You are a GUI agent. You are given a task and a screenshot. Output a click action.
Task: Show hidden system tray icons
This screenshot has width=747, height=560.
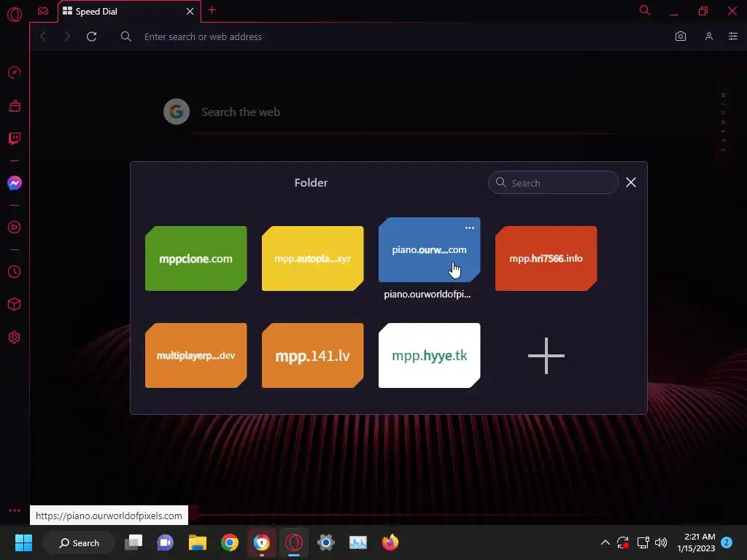tap(605, 542)
